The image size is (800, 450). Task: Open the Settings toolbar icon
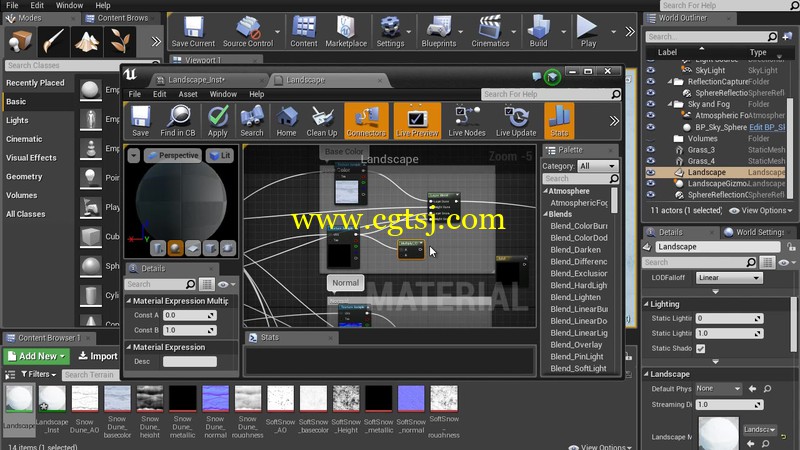[x=390, y=31]
